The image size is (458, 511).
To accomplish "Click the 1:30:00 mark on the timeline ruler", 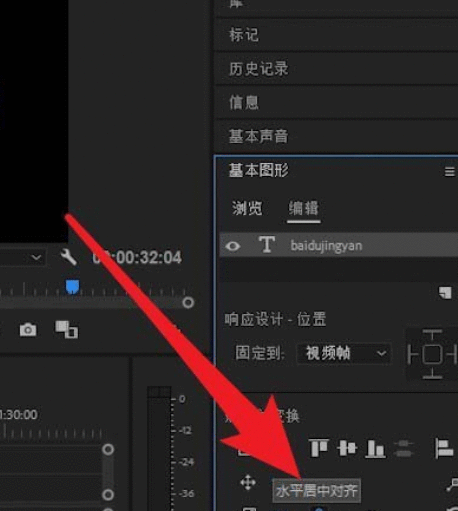I will (19, 415).
